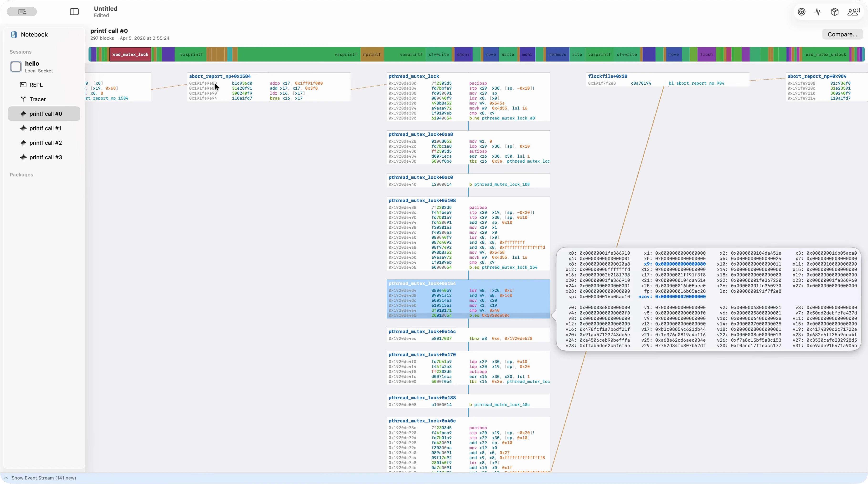Screen dimensions: 868x484
Task: Open the Notebook sidebar item
Action: tap(44, 34)
